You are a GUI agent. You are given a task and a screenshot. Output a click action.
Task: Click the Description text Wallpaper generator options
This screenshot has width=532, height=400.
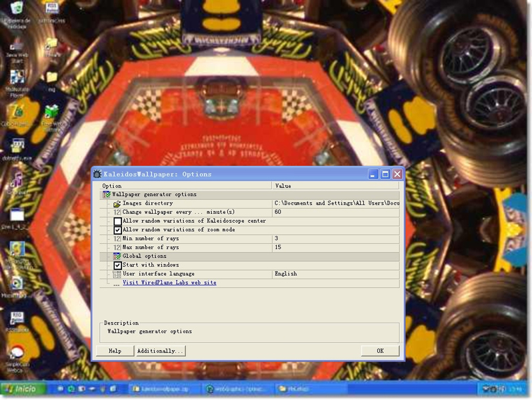coord(149,331)
